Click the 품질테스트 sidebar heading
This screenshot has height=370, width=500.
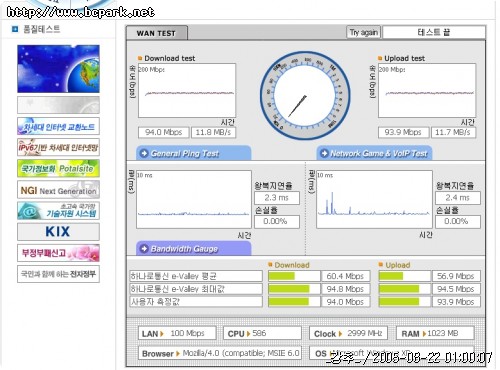[x=42, y=29]
